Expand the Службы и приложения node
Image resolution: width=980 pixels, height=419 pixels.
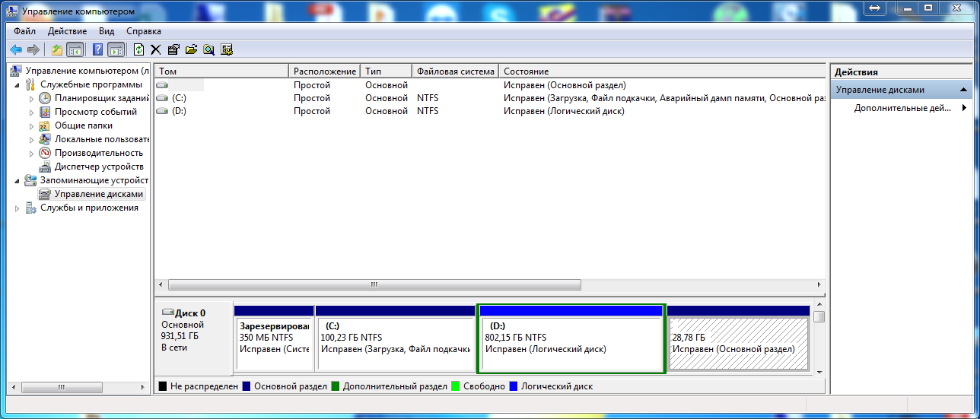click(17, 208)
